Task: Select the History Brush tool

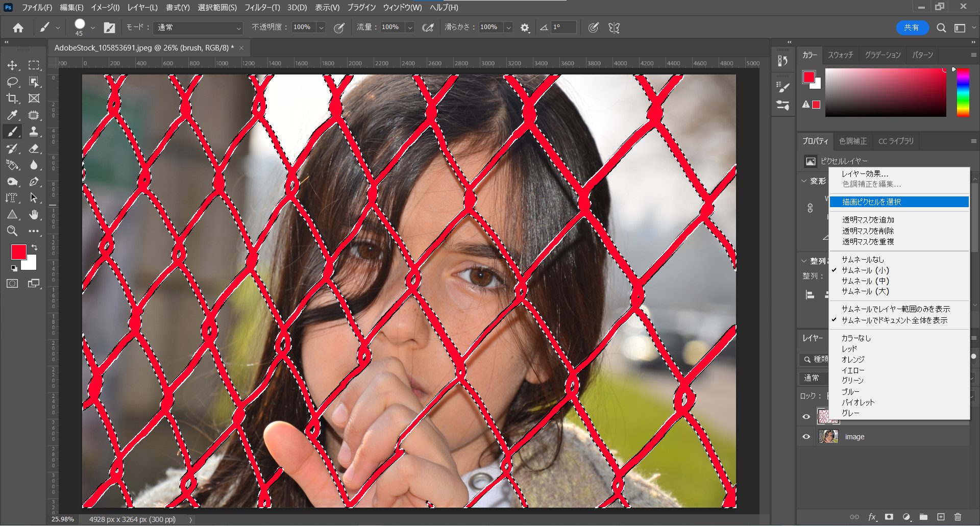Action: 12,148
